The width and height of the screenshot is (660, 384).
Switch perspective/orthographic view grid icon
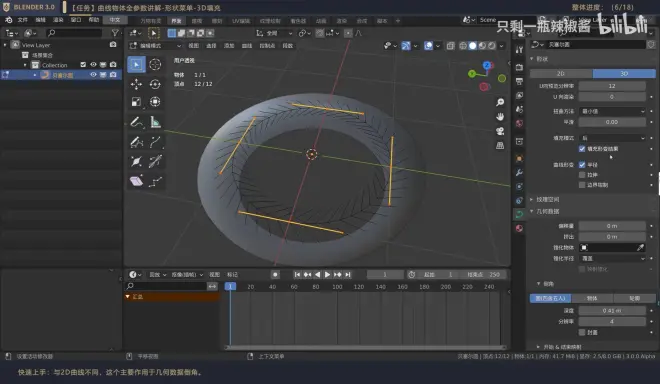[500, 145]
